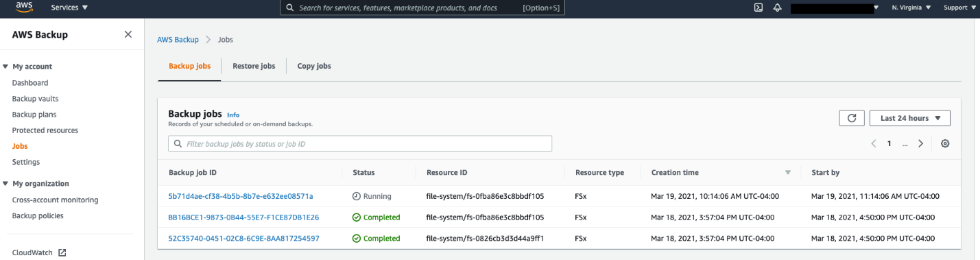Click start by Mar 19, 2021, 11:14:06 AM
The height and width of the screenshot is (260, 980).
875,196
